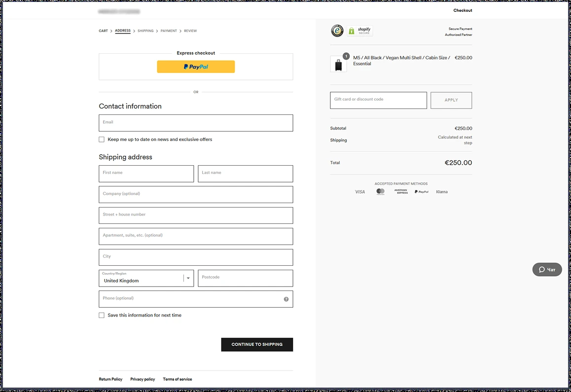The image size is (571, 392).
Task: Click the phone field help question icon
Action: 286,299
